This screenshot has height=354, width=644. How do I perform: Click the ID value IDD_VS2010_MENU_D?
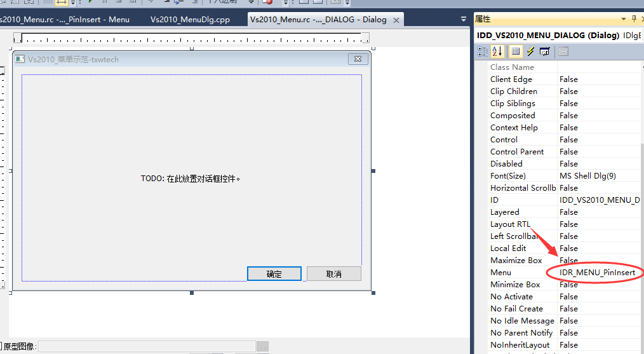pyautogui.click(x=600, y=200)
